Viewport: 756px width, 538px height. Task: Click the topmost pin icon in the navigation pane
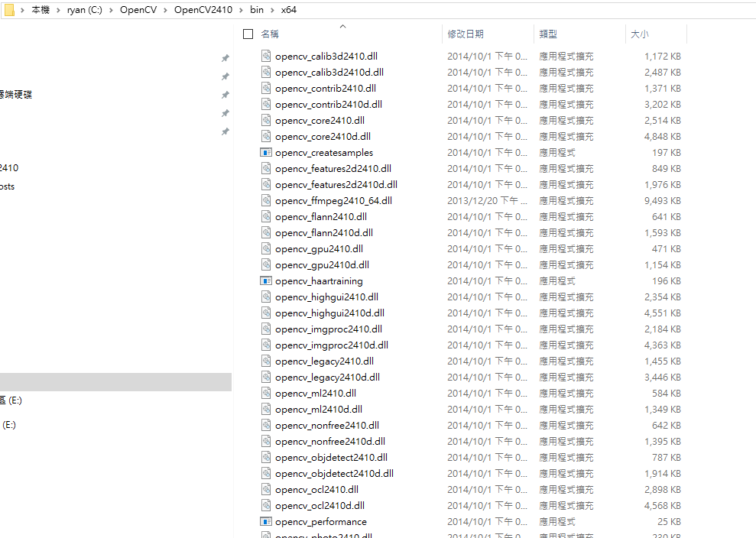[226, 58]
